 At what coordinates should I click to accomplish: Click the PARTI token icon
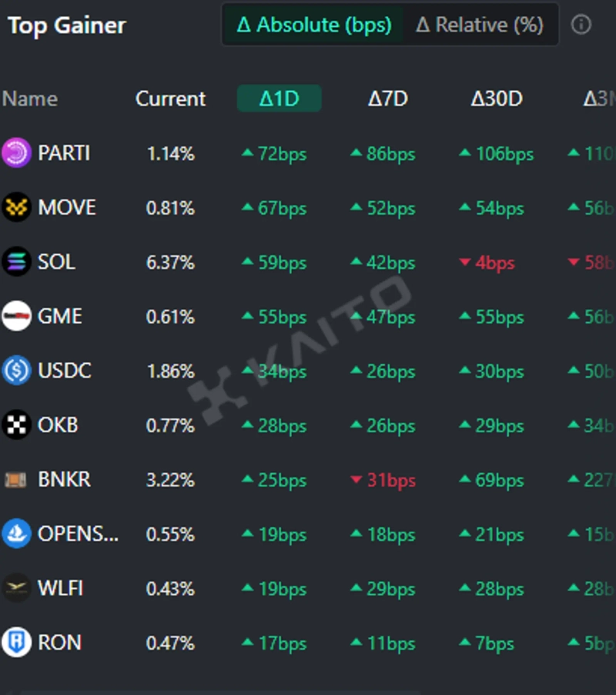16,153
